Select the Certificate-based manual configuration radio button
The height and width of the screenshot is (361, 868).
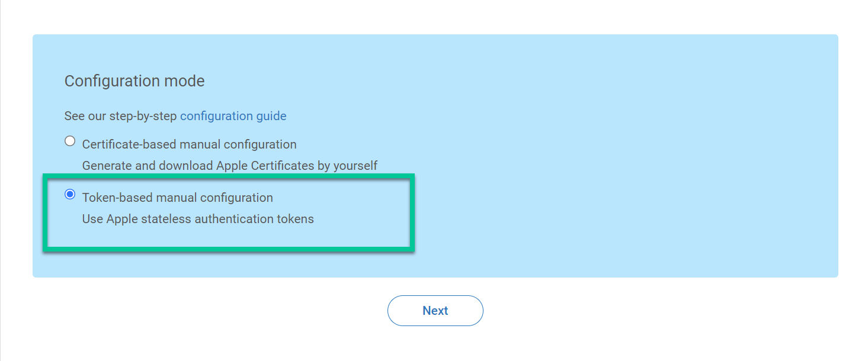(70, 141)
